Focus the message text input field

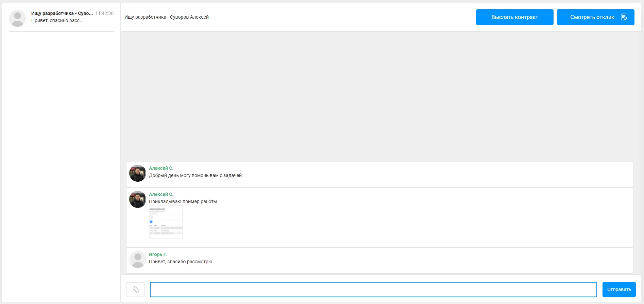click(373, 290)
